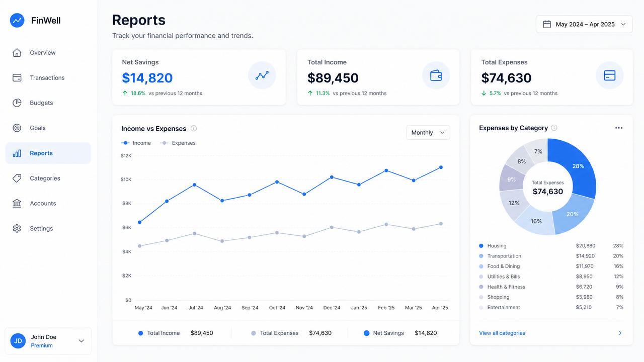Select the Reports menu item
This screenshot has width=644, height=362.
tap(48, 153)
